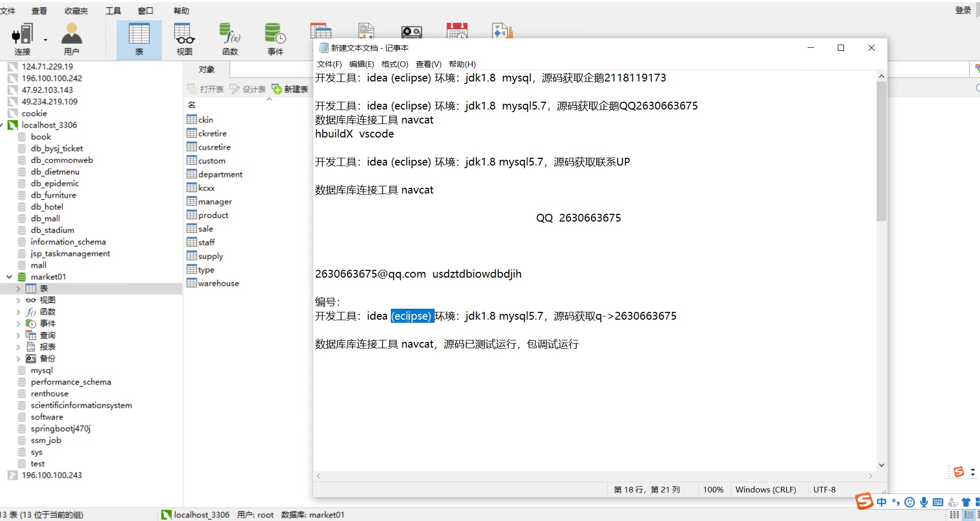Switch to list view in Navicat
This screenshot has width=980, height=521.
(x=969, y=515)
